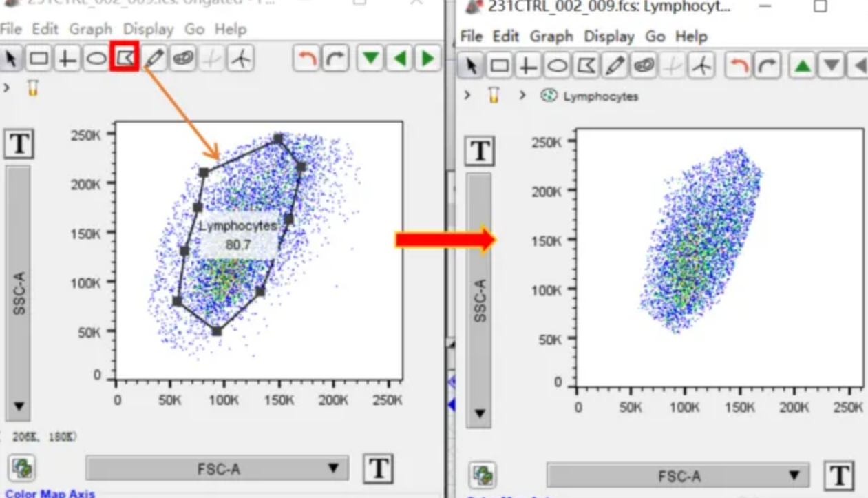
Task: Select the arrow pointer tool in Lymphocytes window
Action: (472, 65)
